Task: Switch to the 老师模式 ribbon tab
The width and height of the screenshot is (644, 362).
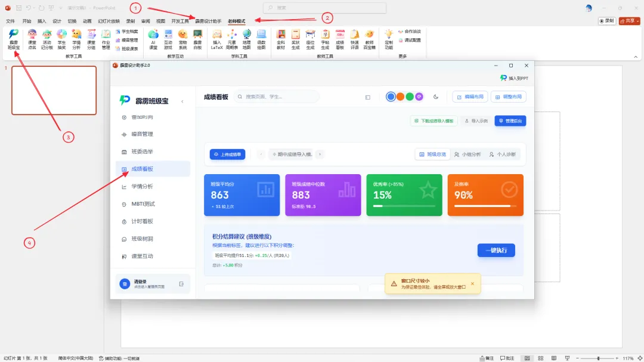Action: point(236,21)
